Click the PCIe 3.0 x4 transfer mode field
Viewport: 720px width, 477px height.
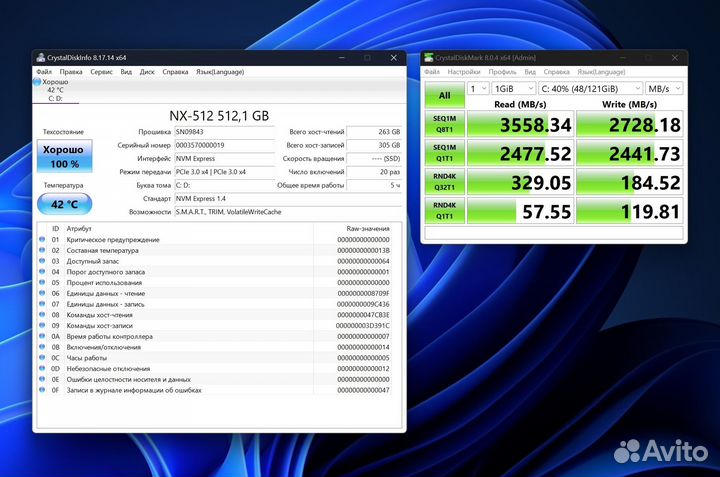224,172
